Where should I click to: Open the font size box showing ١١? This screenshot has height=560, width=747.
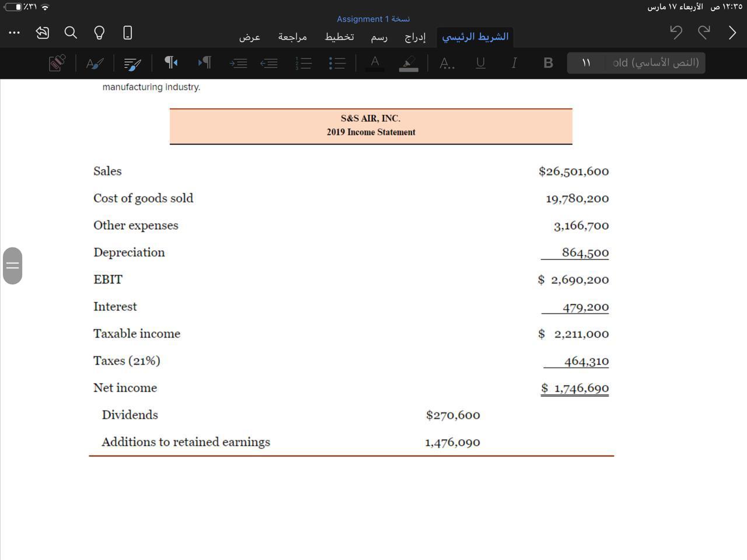(586, 63)
